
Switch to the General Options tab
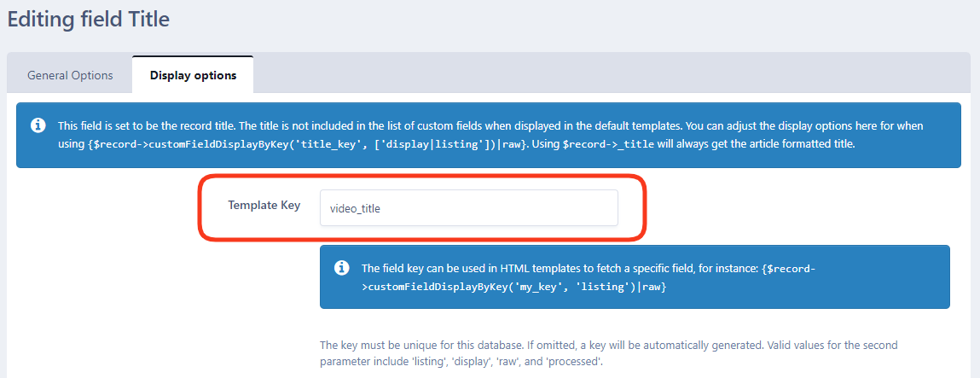(x=70, y=75)
